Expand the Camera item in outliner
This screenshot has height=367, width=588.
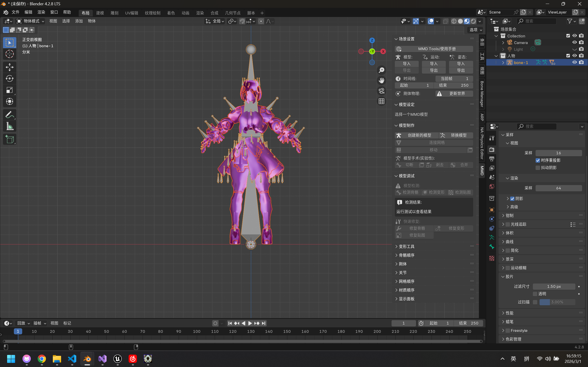tap(503, 43)
